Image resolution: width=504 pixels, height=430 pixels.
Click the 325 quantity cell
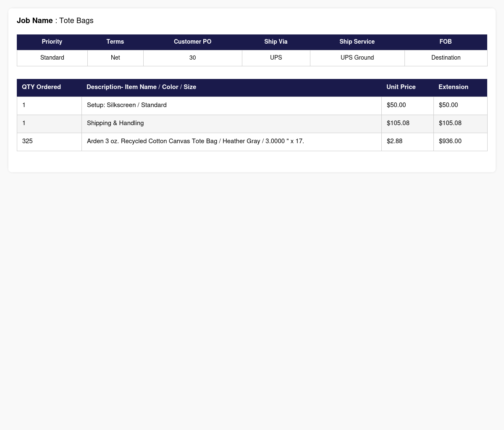49,142
